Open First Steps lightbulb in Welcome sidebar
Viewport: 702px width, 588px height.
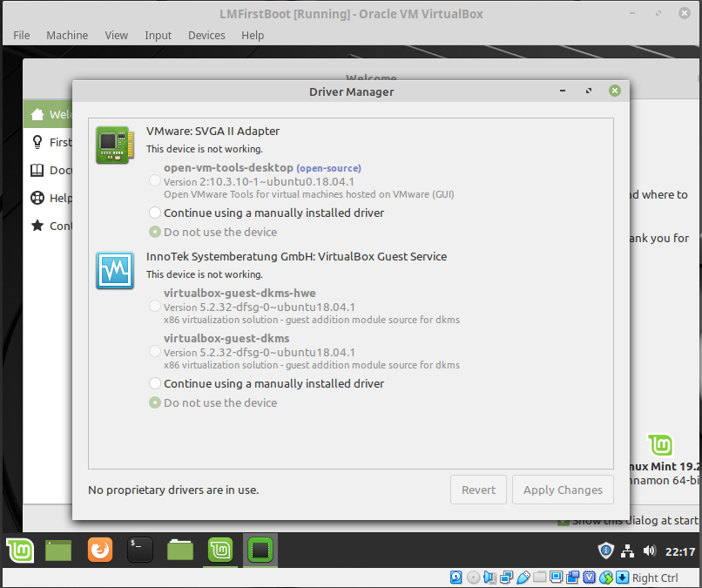click(x=37, y=142)
